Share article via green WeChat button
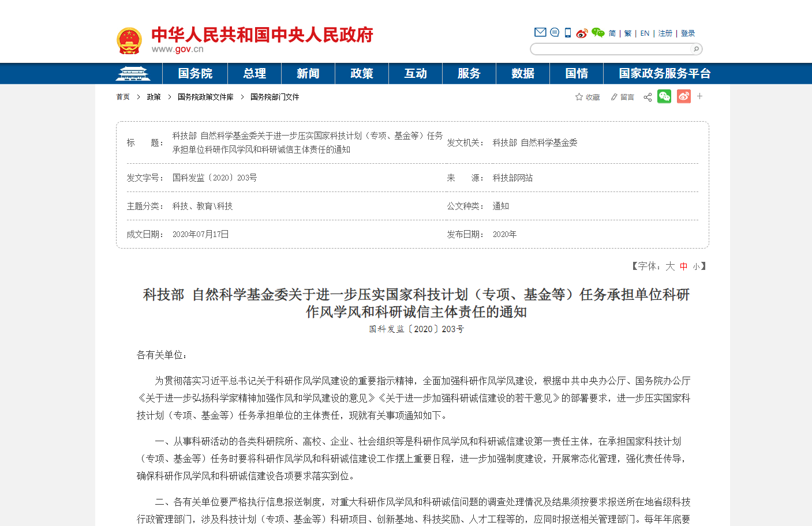Viewport: 812px width, 526px height. pos(664,97)
